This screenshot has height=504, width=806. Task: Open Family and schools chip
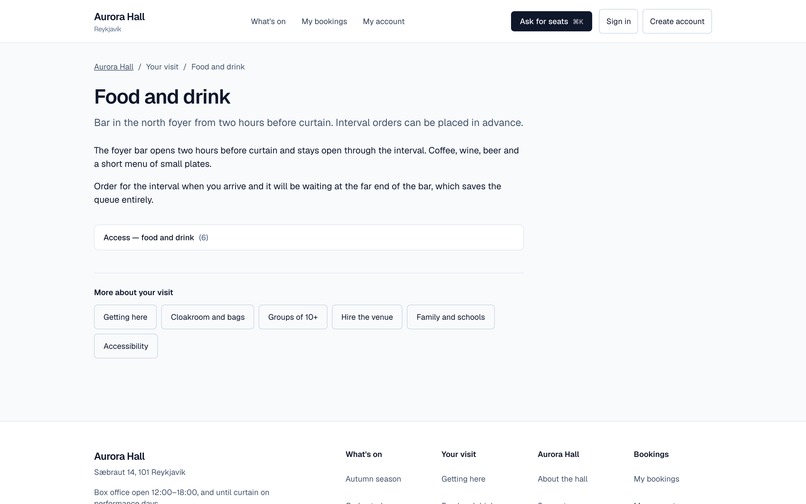click(450, 317)
